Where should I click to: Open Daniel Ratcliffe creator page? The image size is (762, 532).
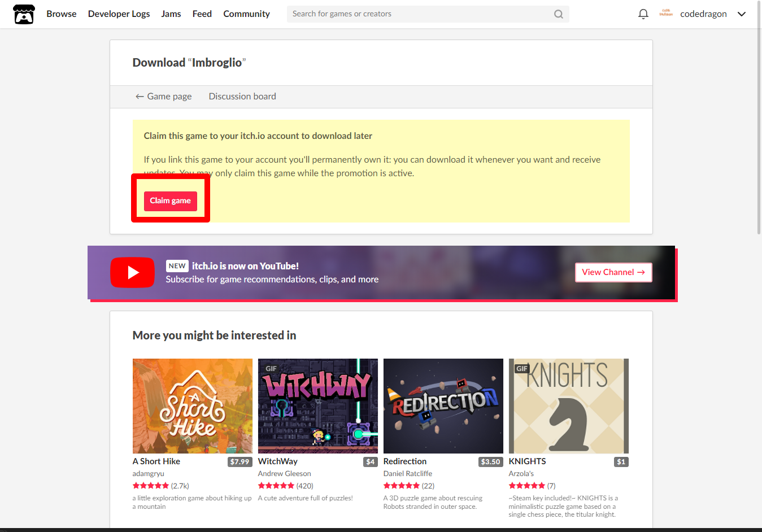point(408,474)
